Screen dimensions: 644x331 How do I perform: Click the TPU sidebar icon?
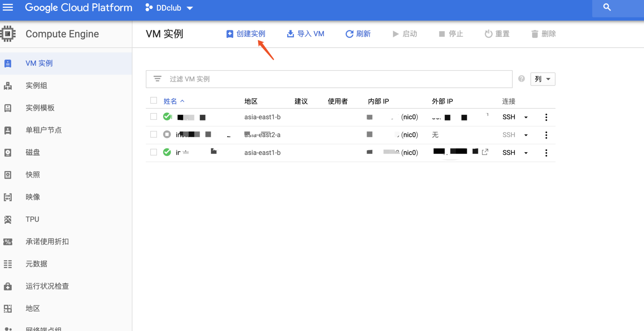tap(8, 220)
